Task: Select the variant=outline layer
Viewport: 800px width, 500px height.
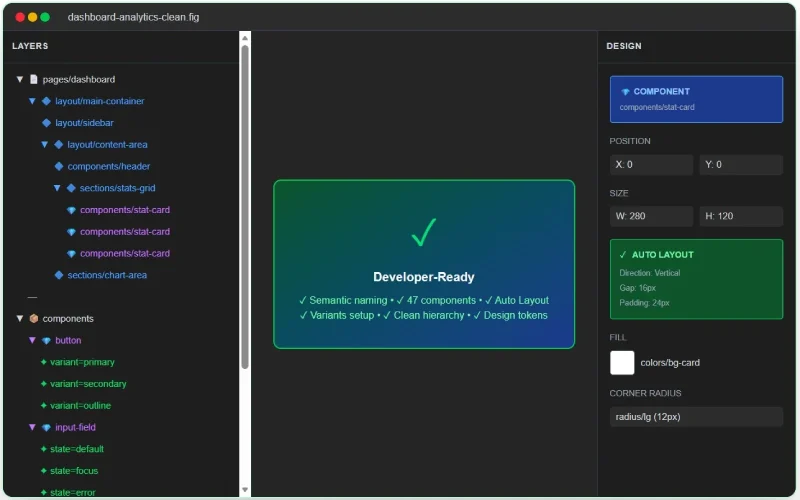Action: [80, 406]
